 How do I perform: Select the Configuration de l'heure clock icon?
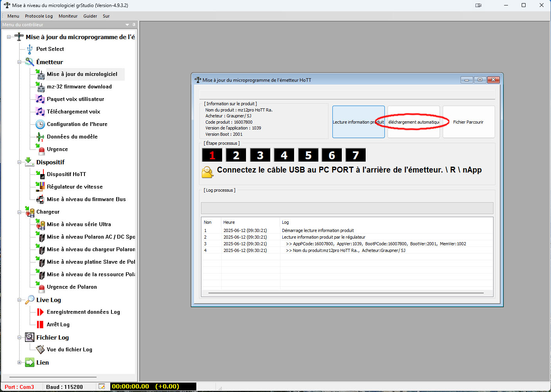coord(40,124)
